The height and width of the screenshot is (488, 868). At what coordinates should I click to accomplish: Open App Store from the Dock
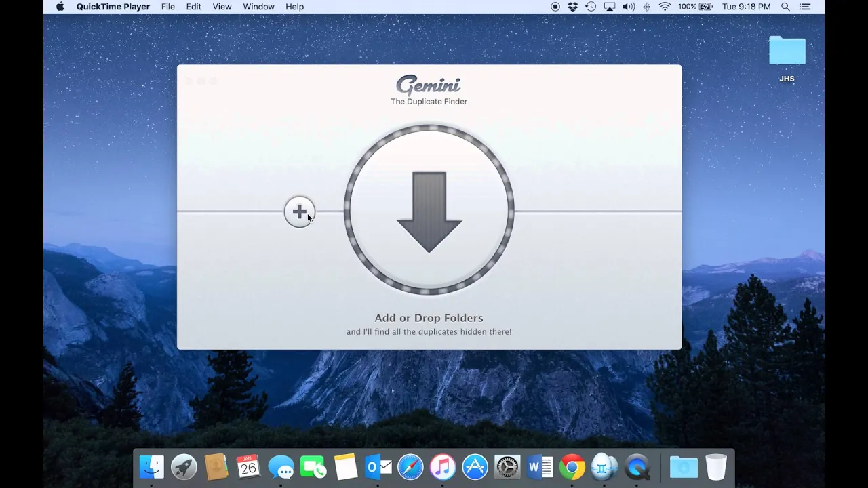[475, 467]
